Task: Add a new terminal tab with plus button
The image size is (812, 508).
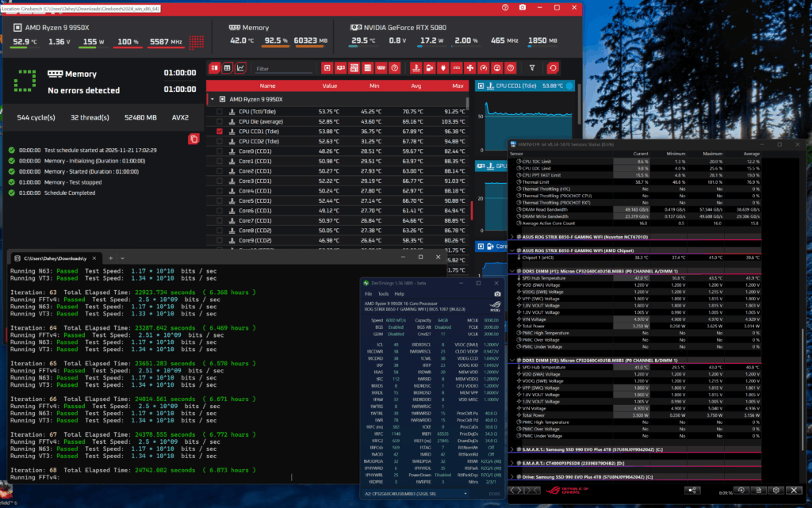Action: (110, 258)
